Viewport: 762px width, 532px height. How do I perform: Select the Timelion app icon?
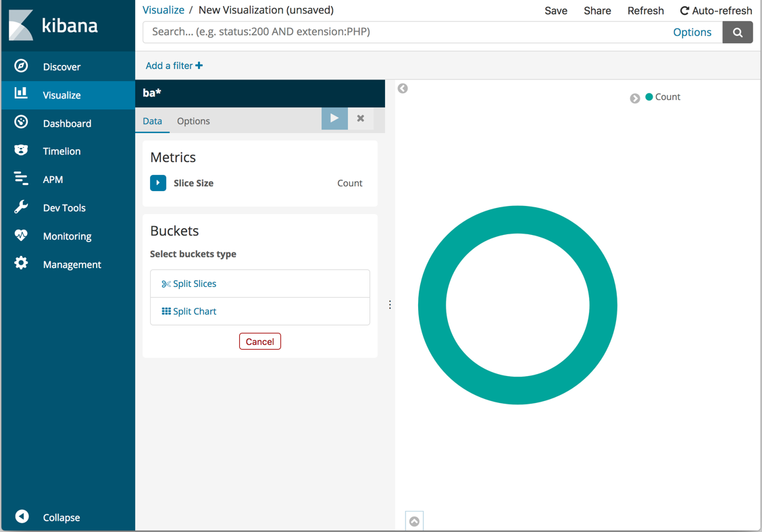click(x=20, y=151)
